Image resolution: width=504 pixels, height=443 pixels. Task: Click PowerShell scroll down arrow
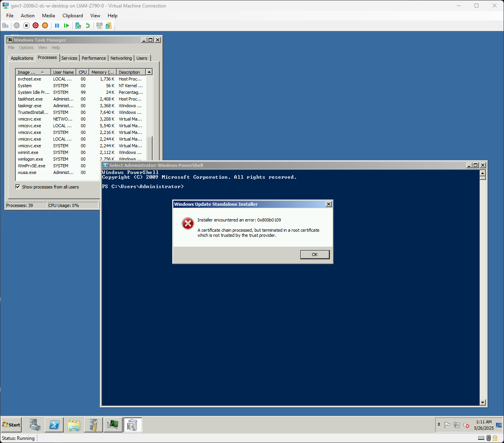[483, 403]
